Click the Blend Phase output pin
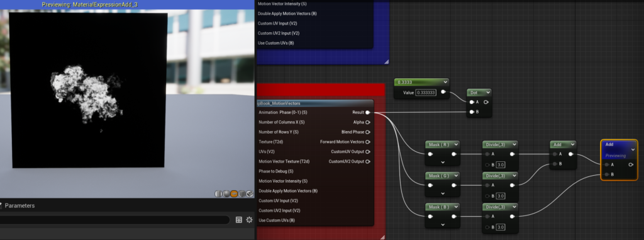644x240 pixels. point(367,132)
